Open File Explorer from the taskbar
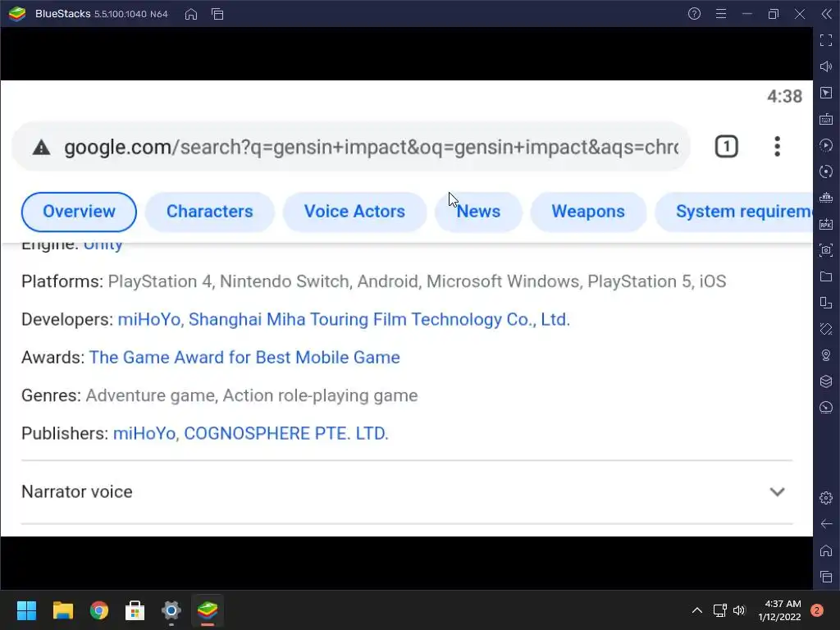Viewport: 840px width, 630px height. coord(62,610)
